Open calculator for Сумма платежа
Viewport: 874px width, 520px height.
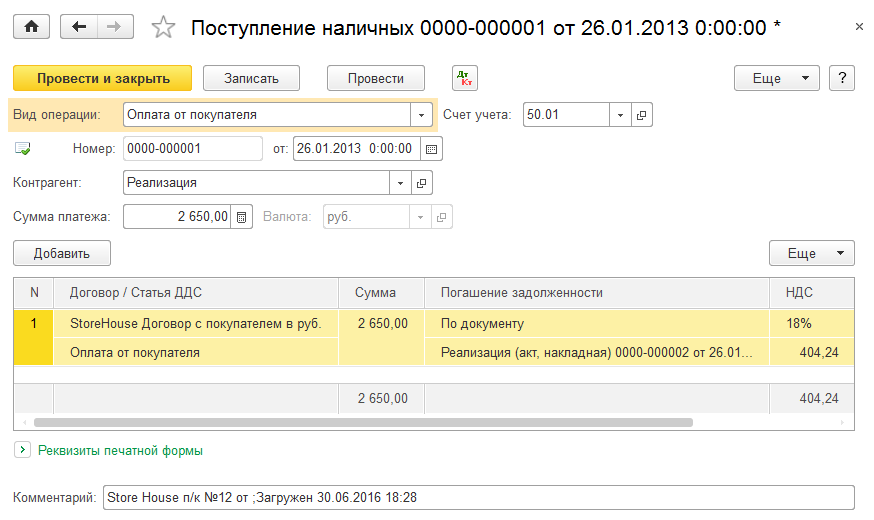coord(241,217)
